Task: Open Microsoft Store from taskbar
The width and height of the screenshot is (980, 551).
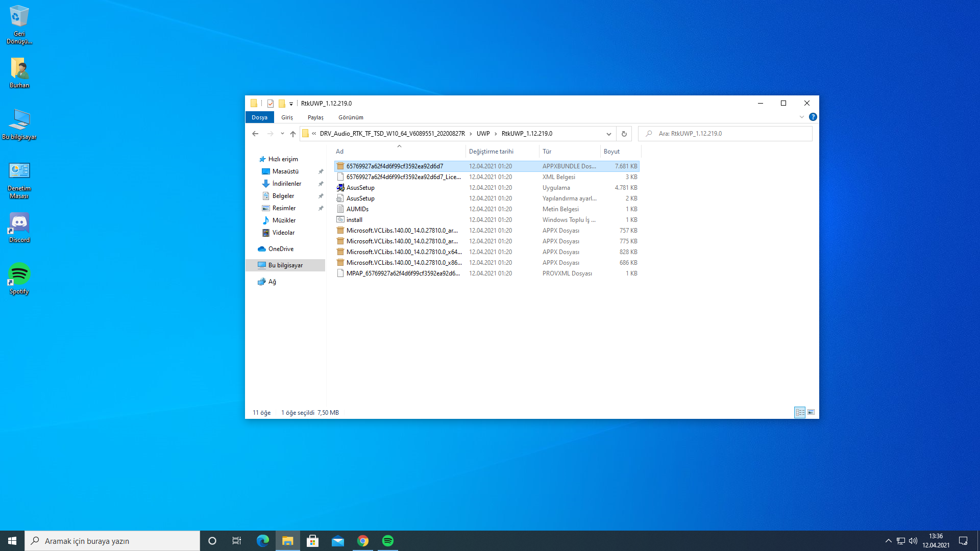Action: tap(312, 541)
